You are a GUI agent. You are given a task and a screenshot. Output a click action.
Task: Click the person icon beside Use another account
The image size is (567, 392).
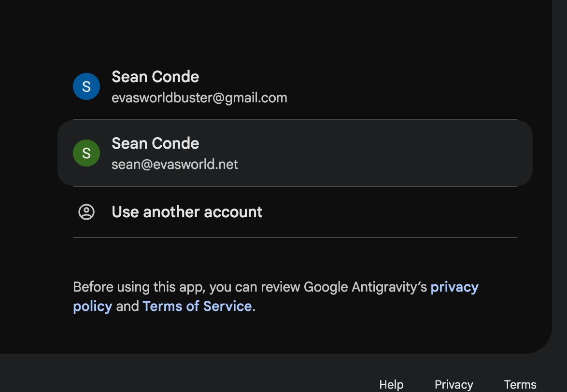point(86,212)
